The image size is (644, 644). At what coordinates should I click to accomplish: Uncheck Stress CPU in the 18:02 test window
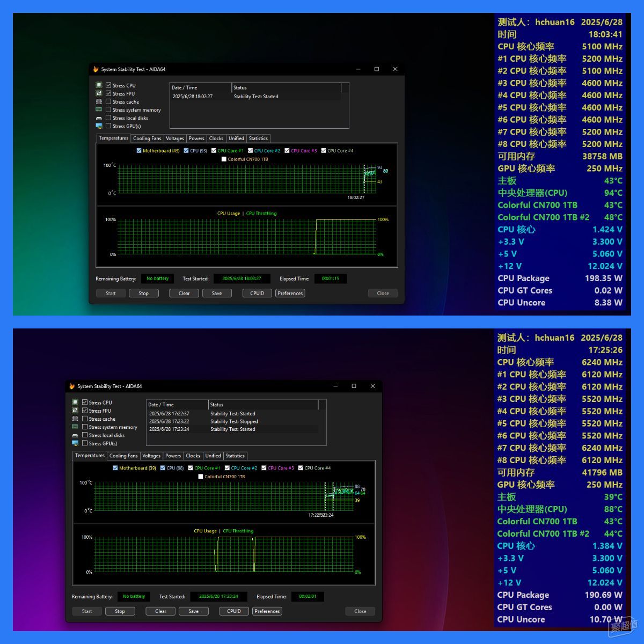[108, 85]
